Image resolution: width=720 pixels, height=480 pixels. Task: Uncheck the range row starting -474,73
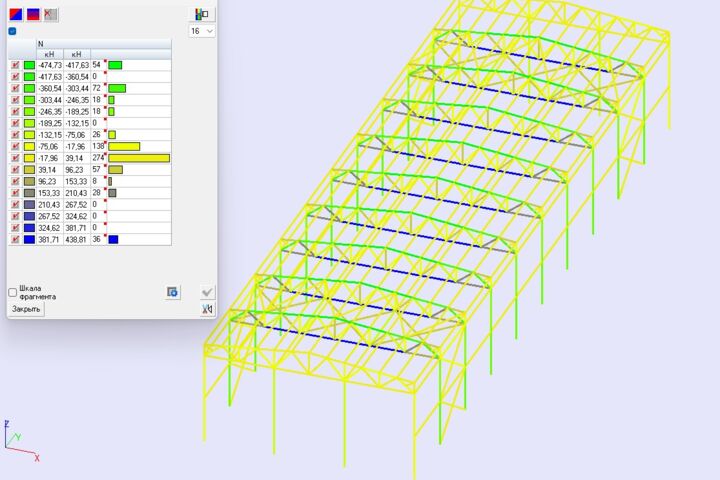tap(16, 65)
